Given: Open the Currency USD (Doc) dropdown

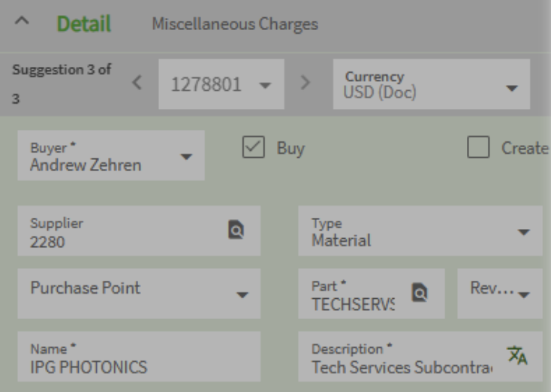Looking at the screenshot, I should [511, 89].
